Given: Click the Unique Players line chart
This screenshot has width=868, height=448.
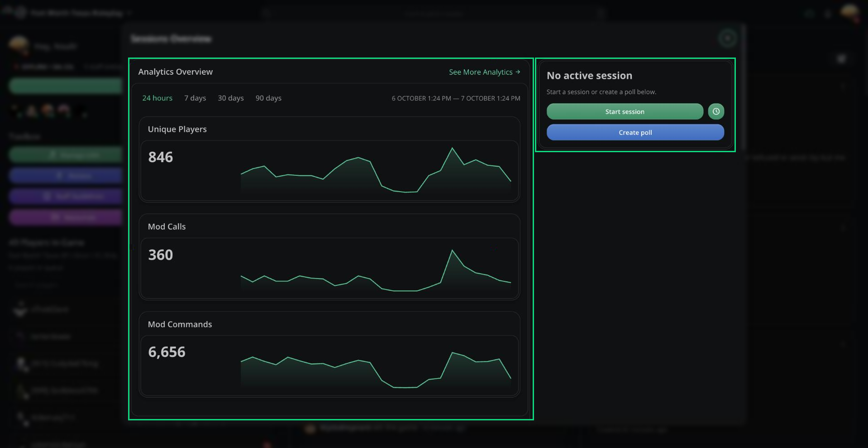Looking at the screenshot, I should [x=376, y=170].
